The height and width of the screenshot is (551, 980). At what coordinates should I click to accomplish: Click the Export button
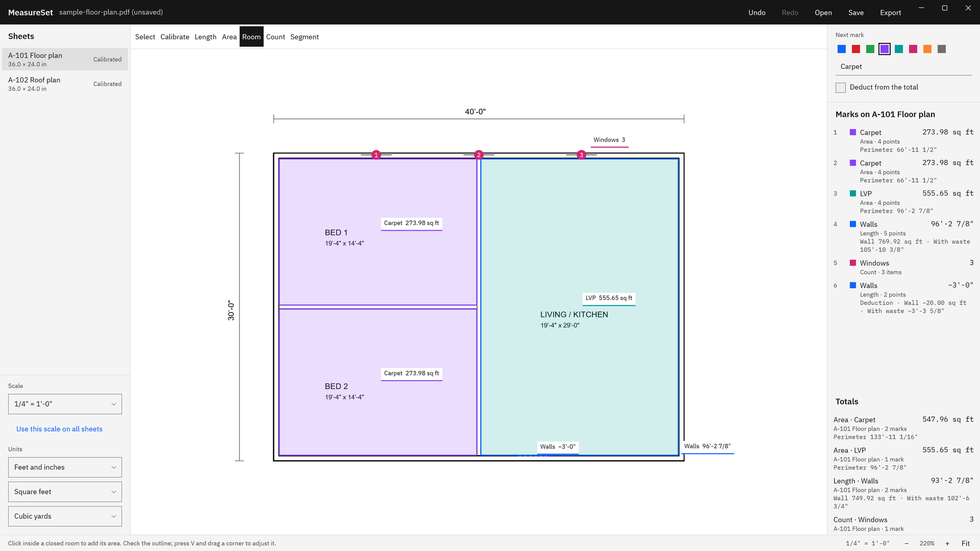891,12
